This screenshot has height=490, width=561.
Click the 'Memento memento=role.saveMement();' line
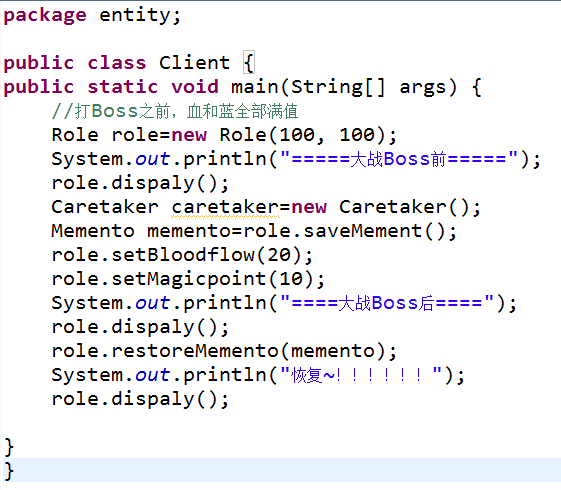click(x=254, y=231)
